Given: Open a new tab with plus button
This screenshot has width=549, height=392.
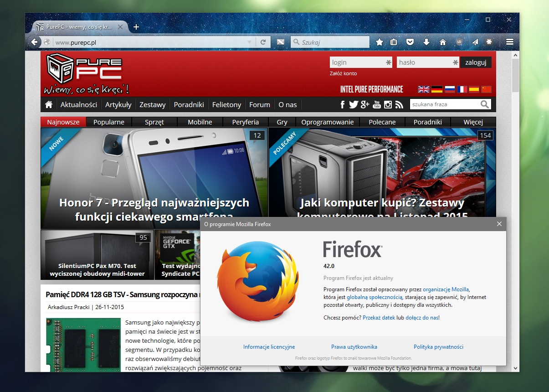Looking at the screenshot, I should pyautogui.click(x=136, y=27).
